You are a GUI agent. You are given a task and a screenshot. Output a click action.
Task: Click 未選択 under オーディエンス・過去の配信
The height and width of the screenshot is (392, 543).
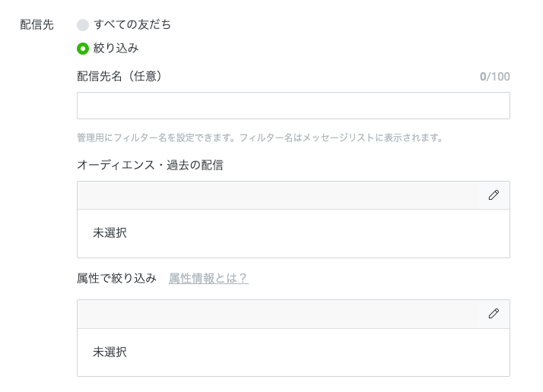(110, 233)
